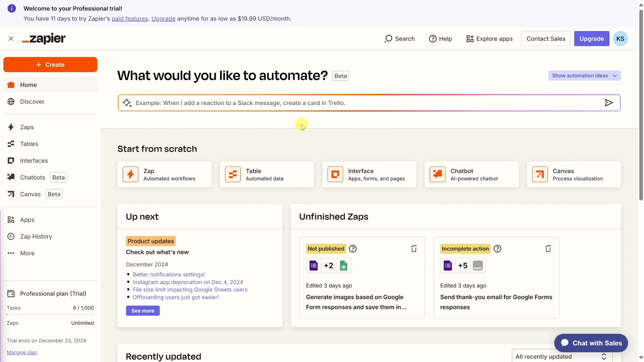Expand Show automation ideas dropdown
The height and width of the screenshot is (362, 644).
(584, 76)
